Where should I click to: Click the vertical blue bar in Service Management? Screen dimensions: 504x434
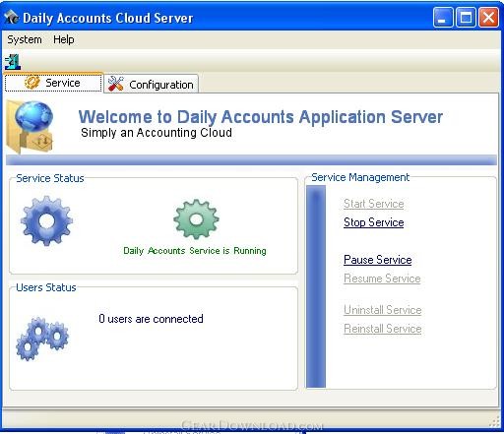[316, 286]
